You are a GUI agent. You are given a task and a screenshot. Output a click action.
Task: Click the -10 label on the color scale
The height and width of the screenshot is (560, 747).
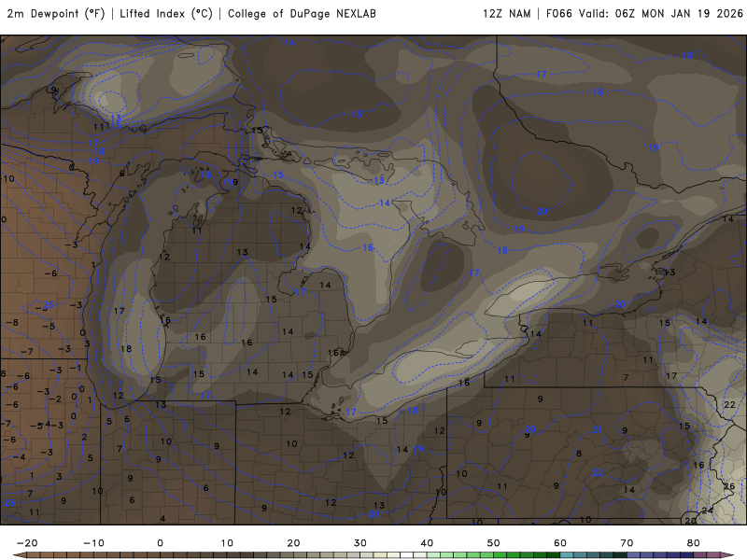pyautogui.click(x=93, y=543)
